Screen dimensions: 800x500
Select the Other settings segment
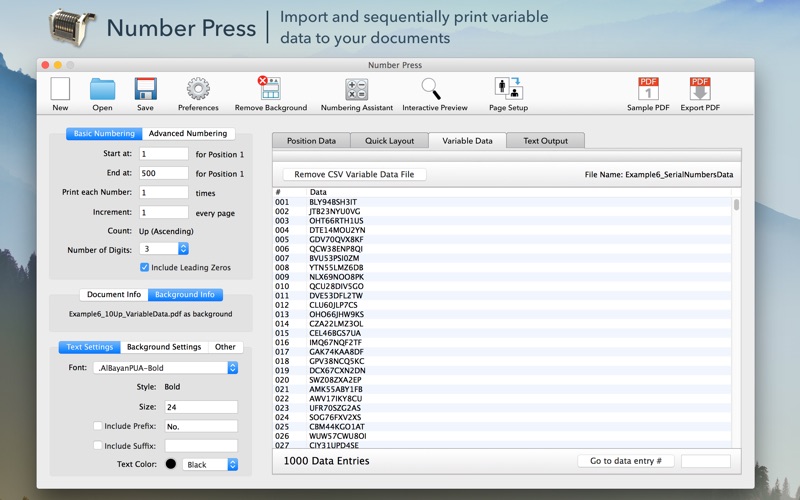[x=225, y=347]
